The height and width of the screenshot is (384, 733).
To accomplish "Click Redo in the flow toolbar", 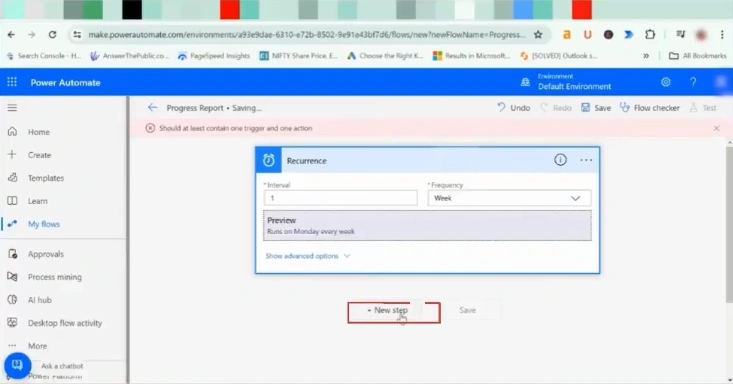I will pyautogui.click(x=556, y=108).
